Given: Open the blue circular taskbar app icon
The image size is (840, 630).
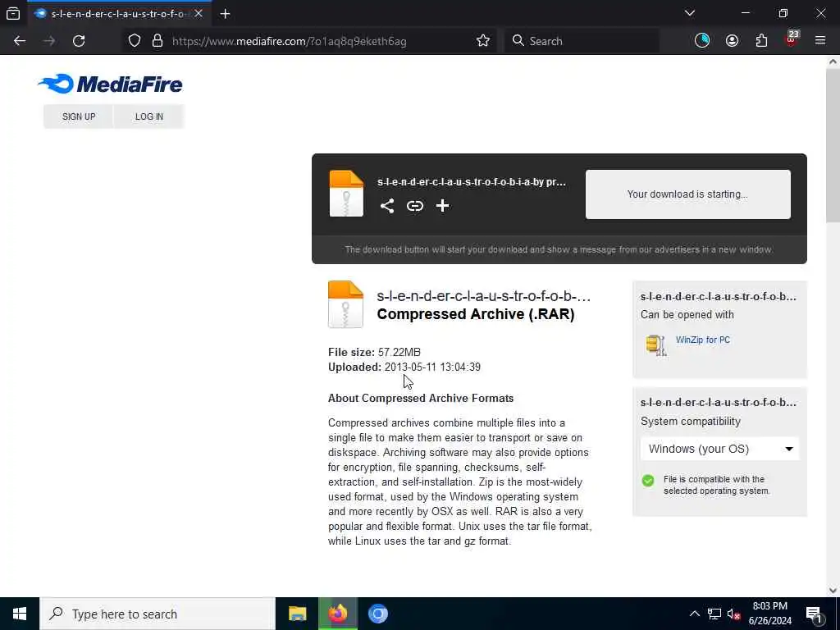Looking at the screenshot, I should pos(377,614).
